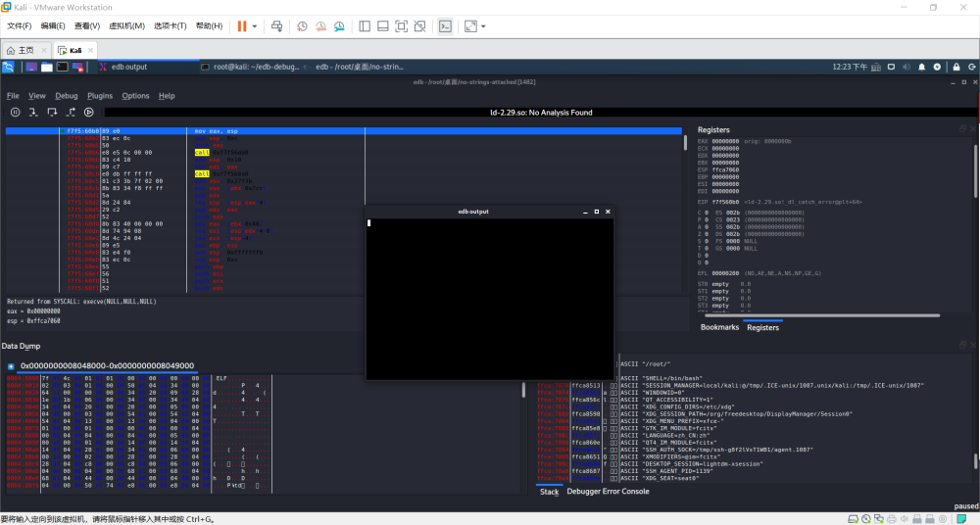Open the edb Debug menu
Viewport: 980px width, 525px height.
click(67, 96)
